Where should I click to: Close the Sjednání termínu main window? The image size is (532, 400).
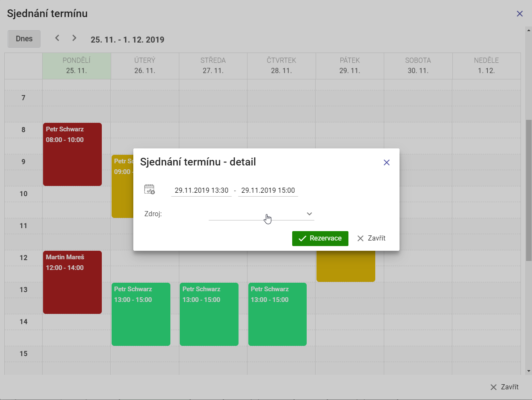(x=519, y=14)
